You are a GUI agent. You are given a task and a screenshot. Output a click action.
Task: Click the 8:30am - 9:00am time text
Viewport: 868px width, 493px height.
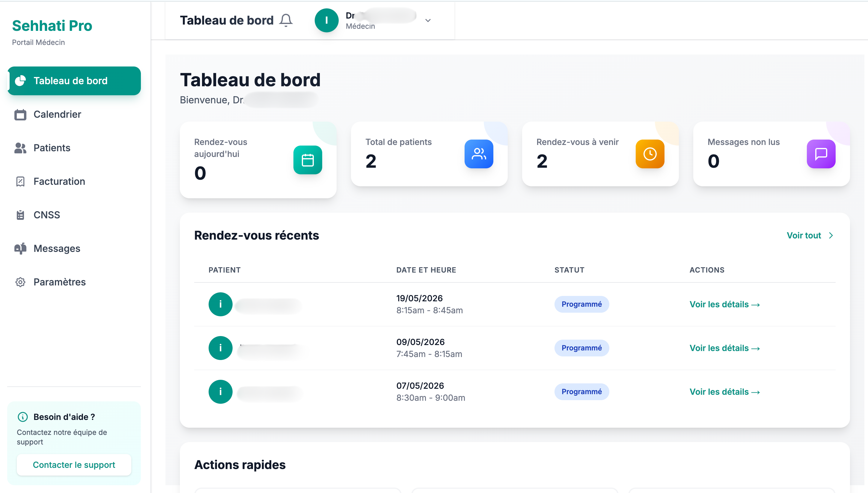point(431,398)
